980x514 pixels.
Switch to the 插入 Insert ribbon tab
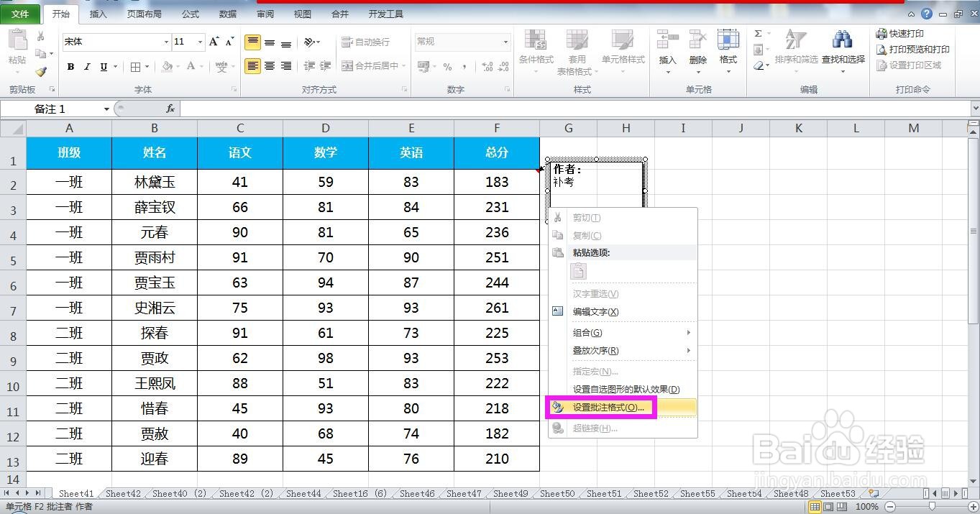tap(99, 14)
